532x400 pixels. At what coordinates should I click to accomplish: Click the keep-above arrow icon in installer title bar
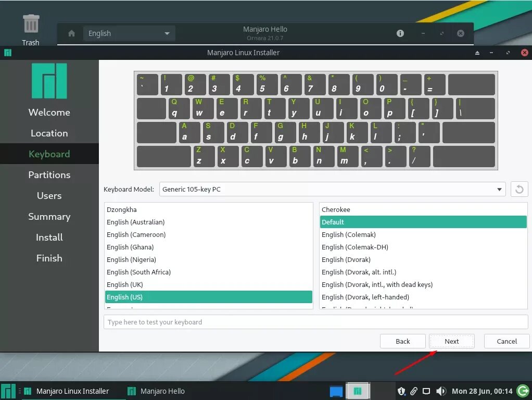[477, 53]
